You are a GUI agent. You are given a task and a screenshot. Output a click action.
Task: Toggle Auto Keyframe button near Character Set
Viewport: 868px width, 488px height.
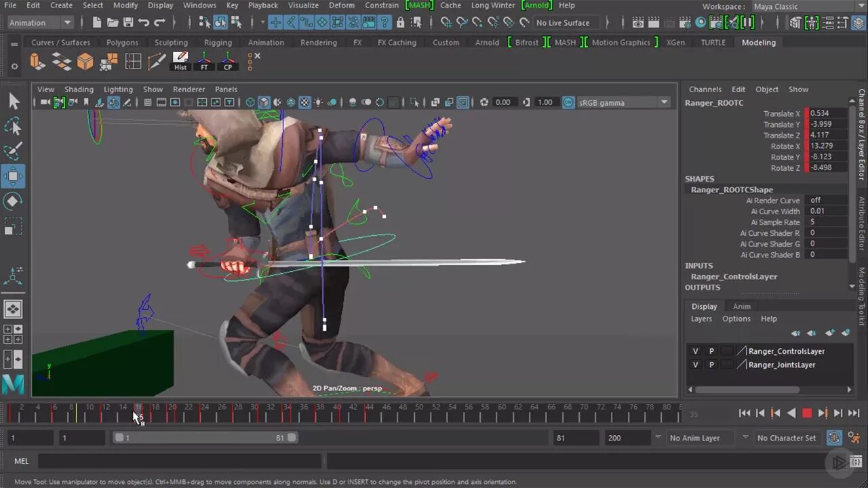point(835,438)
